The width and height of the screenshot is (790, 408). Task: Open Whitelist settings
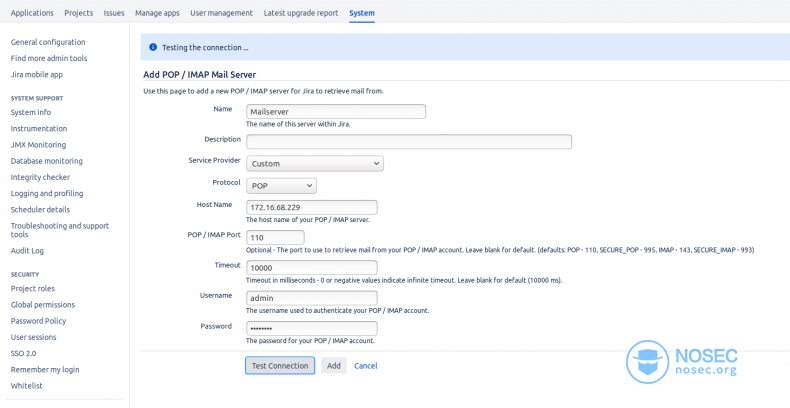point(27,386)
